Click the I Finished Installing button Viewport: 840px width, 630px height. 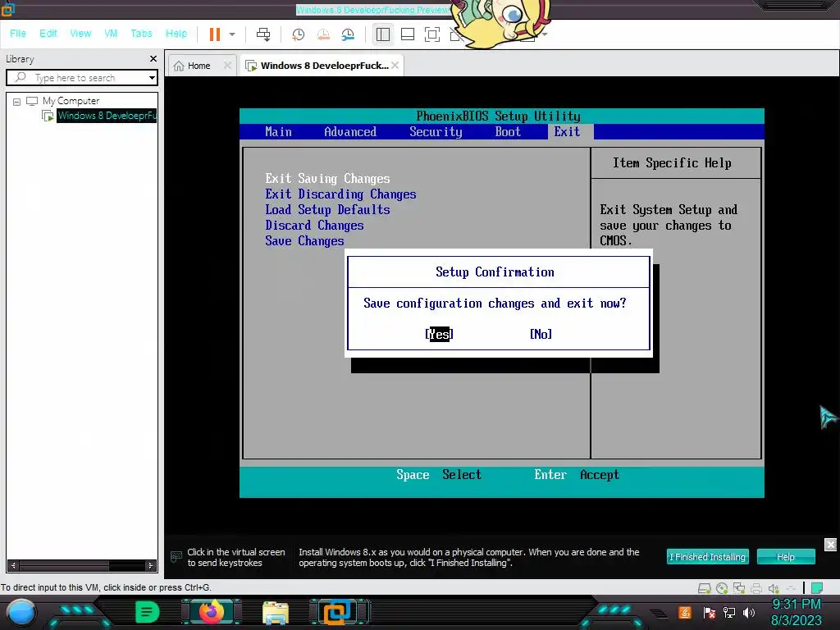coord(707,557)
